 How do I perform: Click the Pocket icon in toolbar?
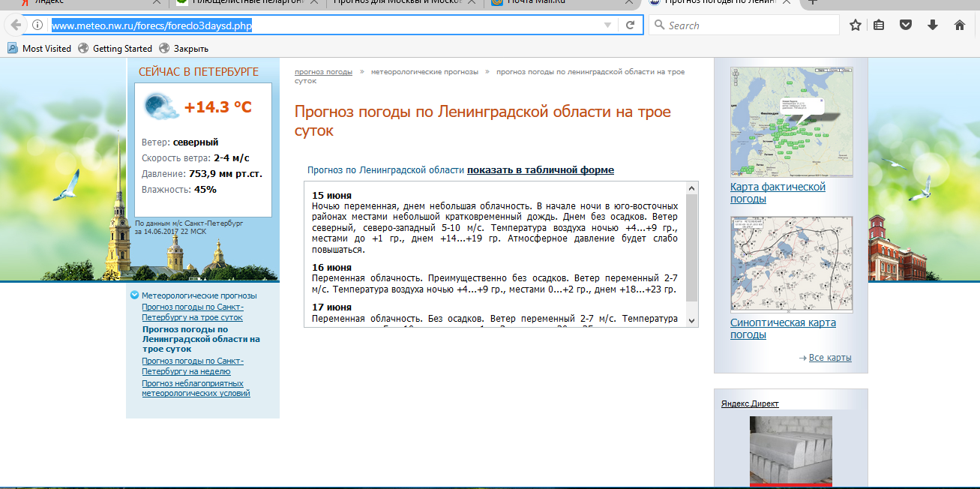coord(906,25)
